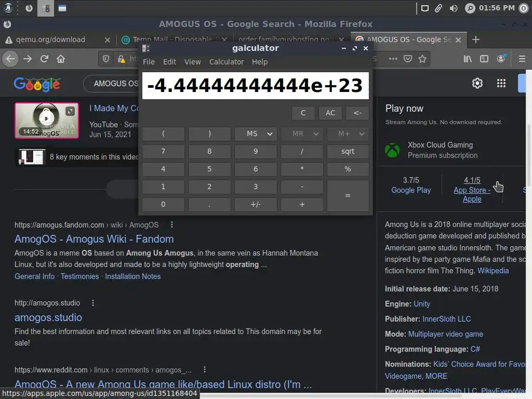Expand the MR memory recall dropdown
The height and width of the screenshot is (399, 532).
click(x=316, y=134)
